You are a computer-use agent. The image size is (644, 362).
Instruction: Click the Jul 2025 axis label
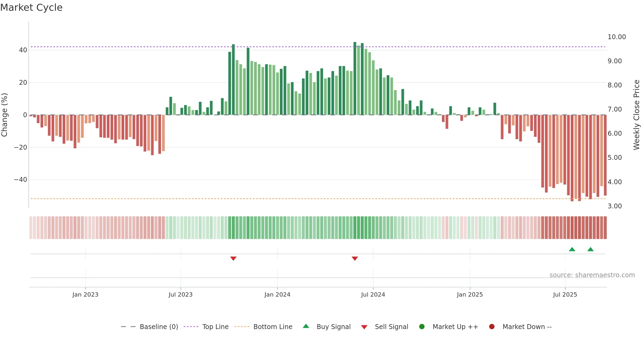(x=565, y=294)
